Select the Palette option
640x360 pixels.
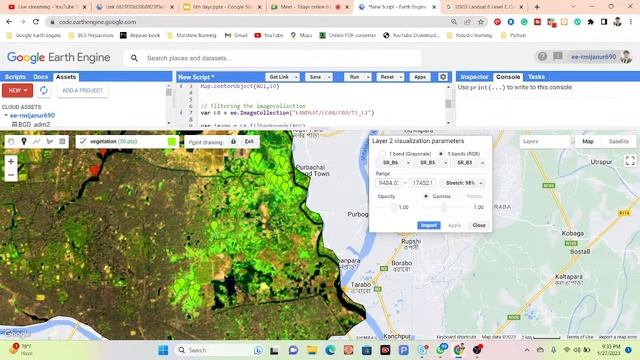tap(474, 196)
